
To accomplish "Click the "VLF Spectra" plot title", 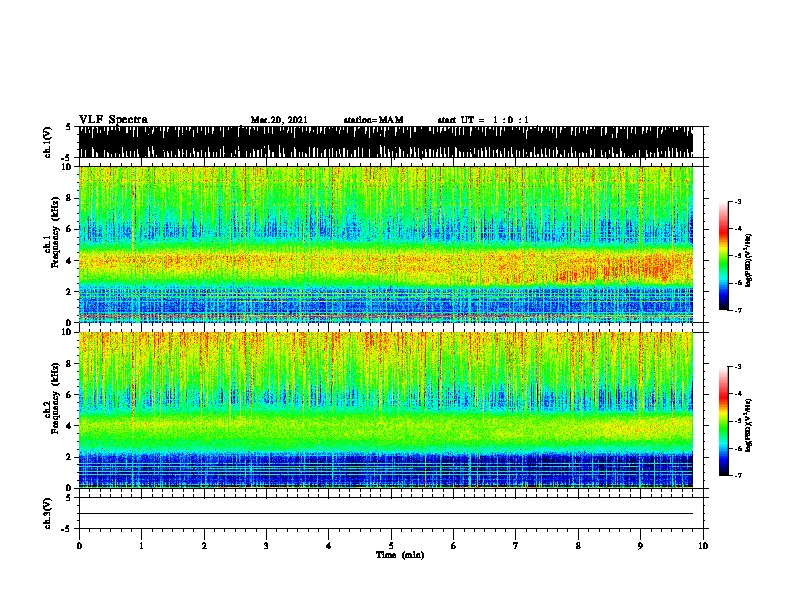I will (x=113, y=119).
